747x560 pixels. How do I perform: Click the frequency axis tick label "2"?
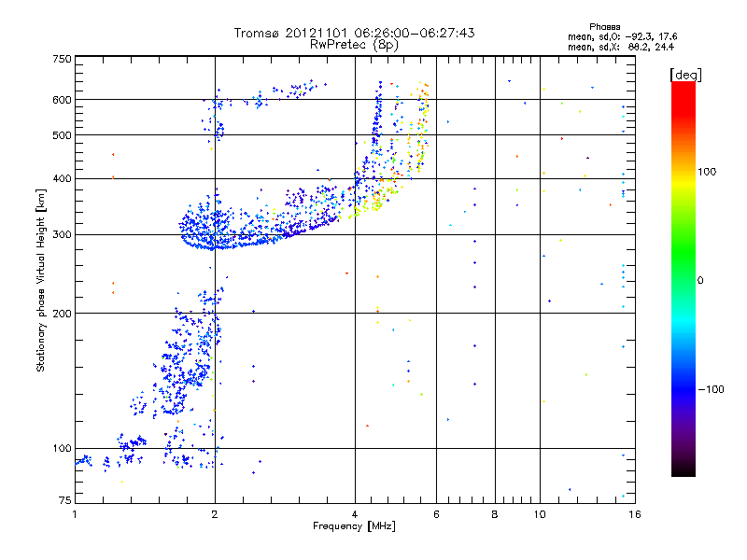coord(215,514)
